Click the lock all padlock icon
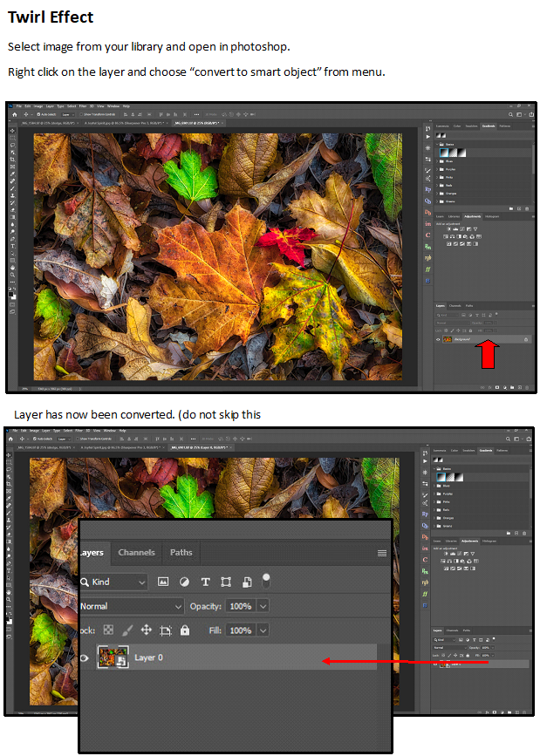The height and width of the screenshot is (756, 540). (184, 630)
